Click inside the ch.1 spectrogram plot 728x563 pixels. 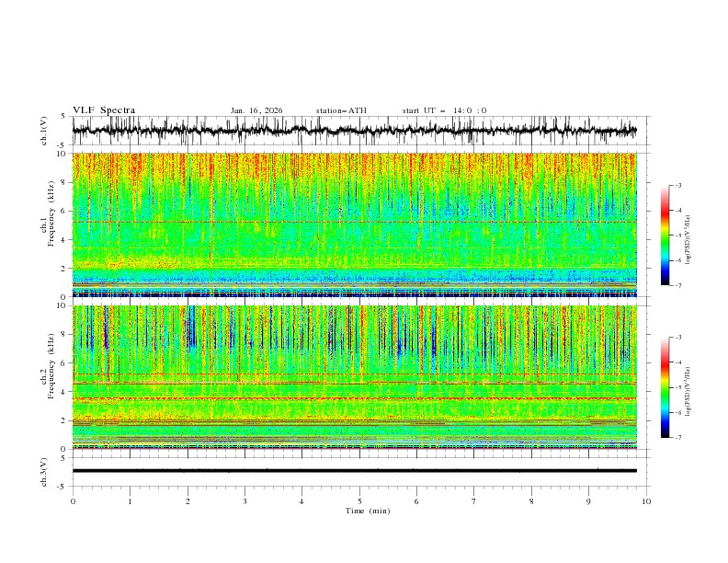point(355,224)
